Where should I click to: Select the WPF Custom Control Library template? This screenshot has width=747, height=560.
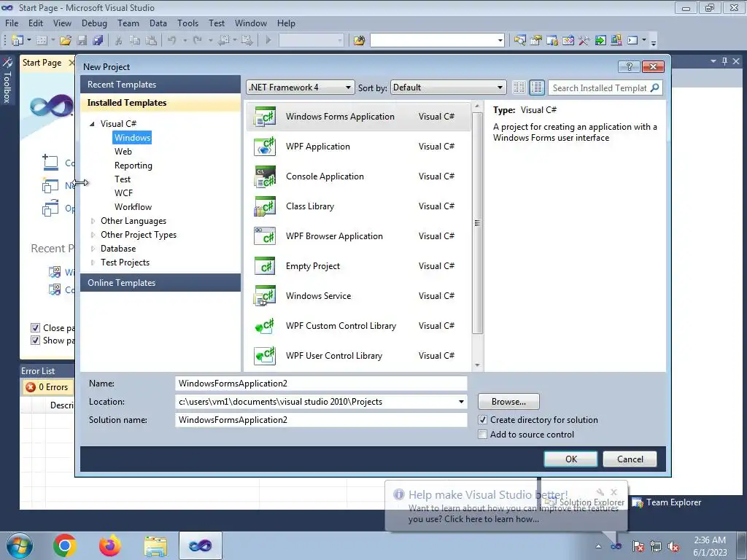click(358, 326)
